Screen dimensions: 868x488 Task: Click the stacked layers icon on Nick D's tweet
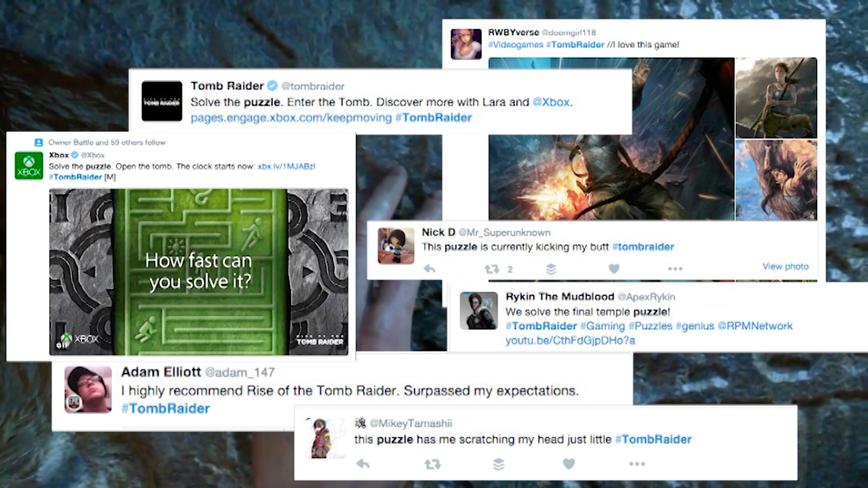tap(551, 269)
